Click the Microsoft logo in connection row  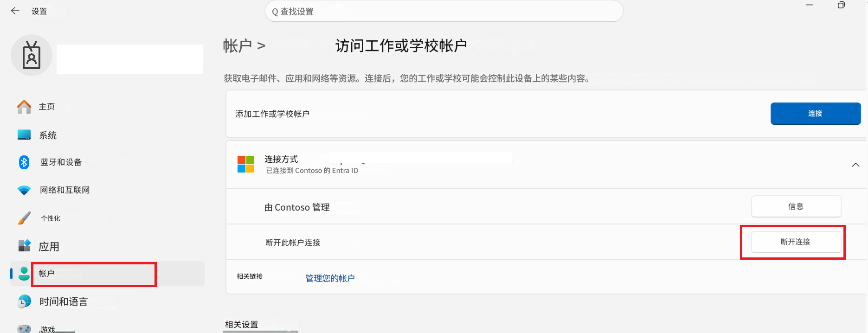[246, 164]
